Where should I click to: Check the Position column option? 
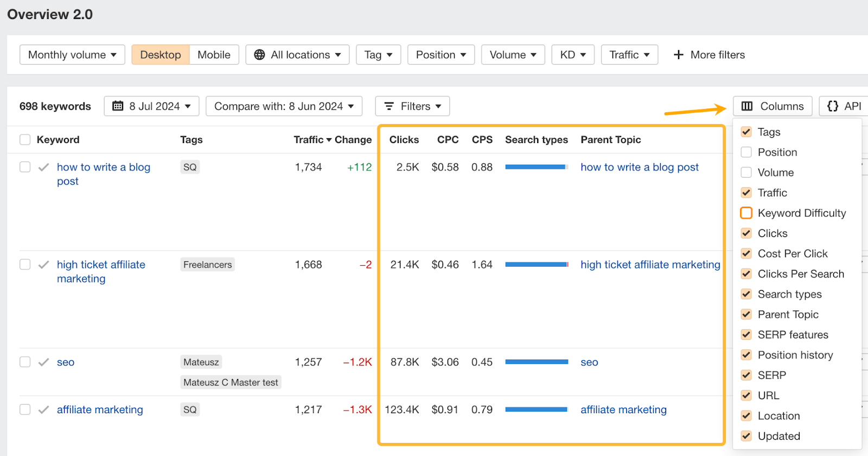746,152
